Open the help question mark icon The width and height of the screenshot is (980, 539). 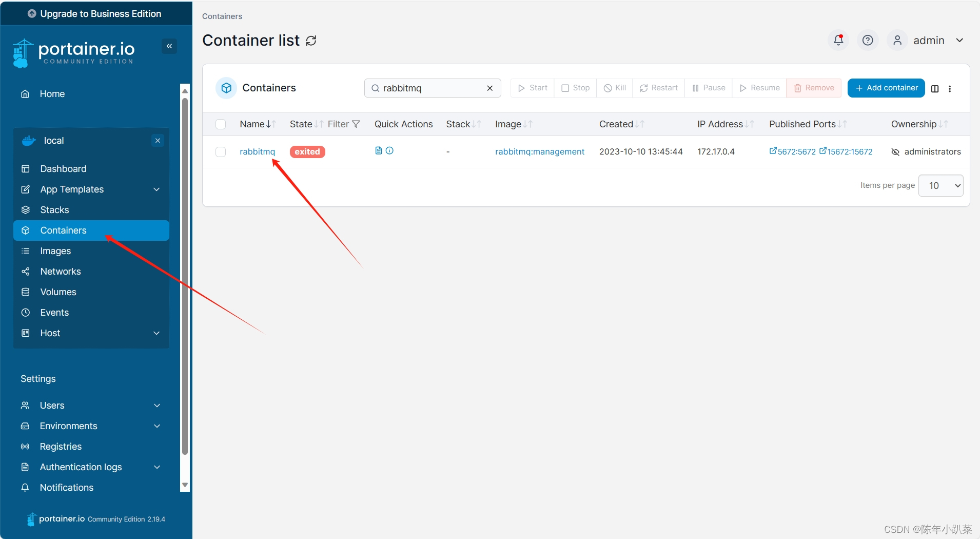(x=868, y=40)
